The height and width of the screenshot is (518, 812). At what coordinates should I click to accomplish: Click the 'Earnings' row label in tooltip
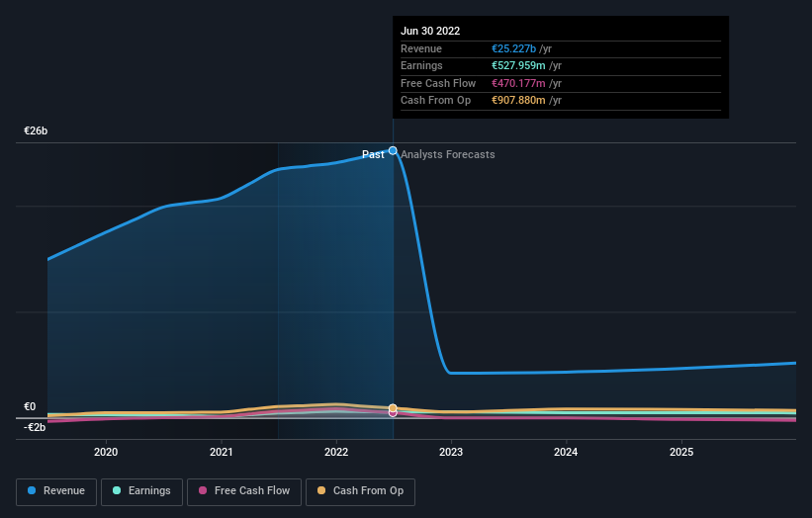pyautogui.click(x=421, y=65)
